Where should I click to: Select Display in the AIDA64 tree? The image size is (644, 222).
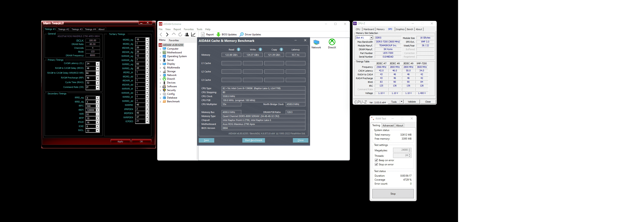pos(171,64)
